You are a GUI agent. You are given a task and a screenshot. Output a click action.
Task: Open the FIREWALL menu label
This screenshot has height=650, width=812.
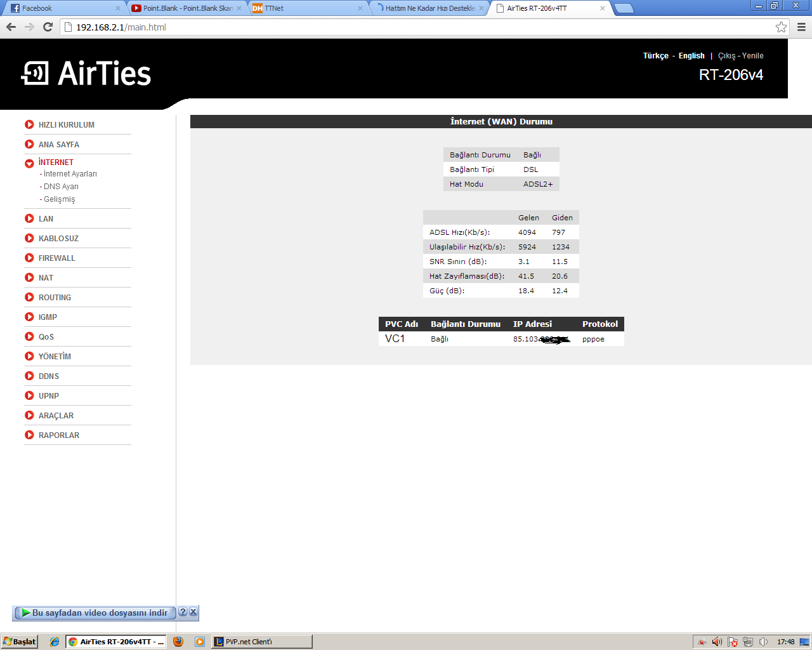click(x=56, y=258)
